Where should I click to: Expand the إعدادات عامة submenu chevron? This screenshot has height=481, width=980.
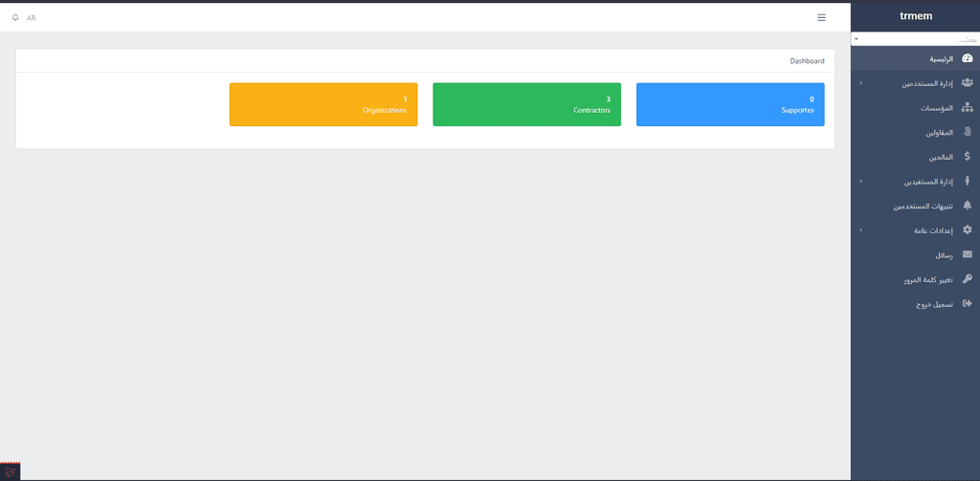tap(860, 230)
